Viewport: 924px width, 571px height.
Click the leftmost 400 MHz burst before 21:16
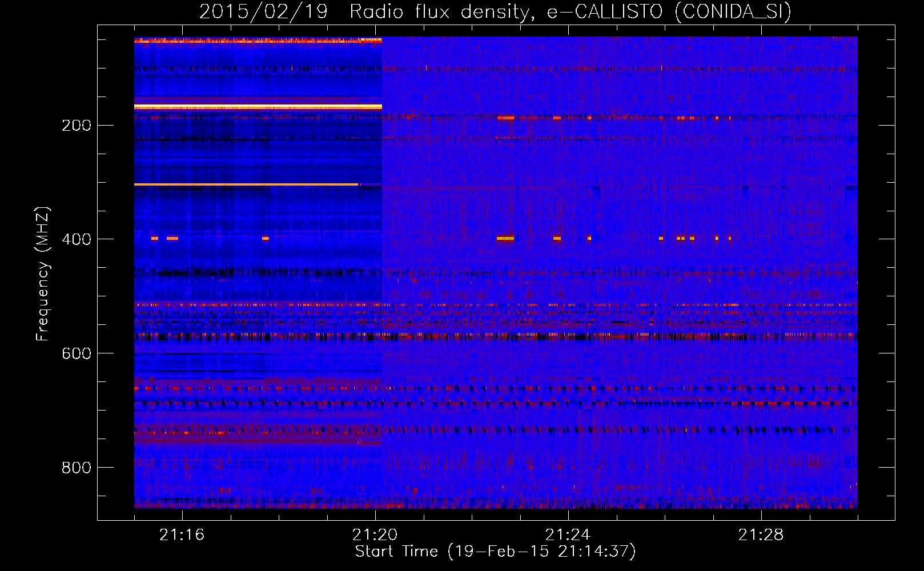click(x=154, y=238)
